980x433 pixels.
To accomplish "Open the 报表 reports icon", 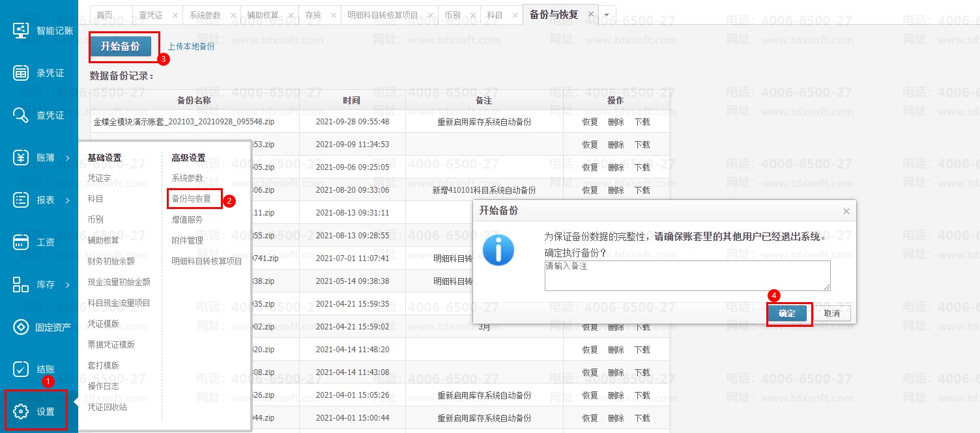I will 21,200.
